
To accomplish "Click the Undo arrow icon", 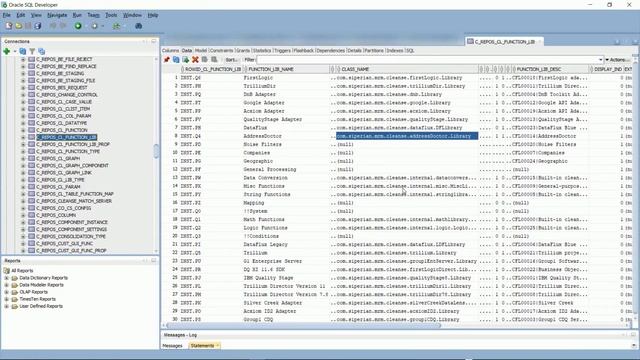I will (53, 26).
